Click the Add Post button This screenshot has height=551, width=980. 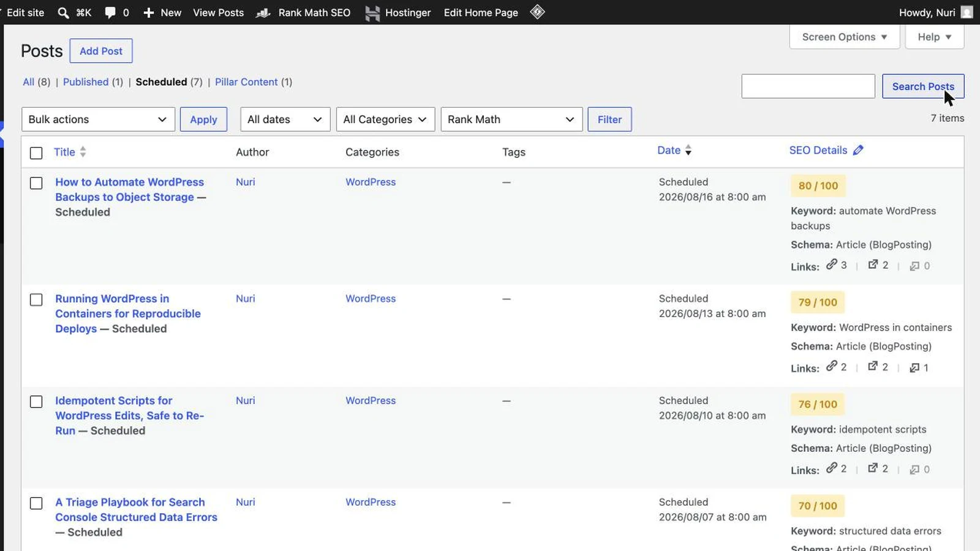[x=101, y=51]
